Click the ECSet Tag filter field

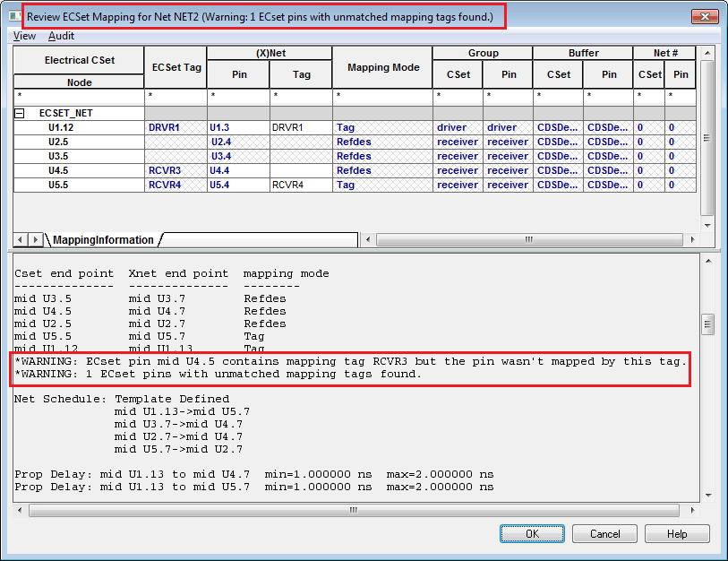176,96
